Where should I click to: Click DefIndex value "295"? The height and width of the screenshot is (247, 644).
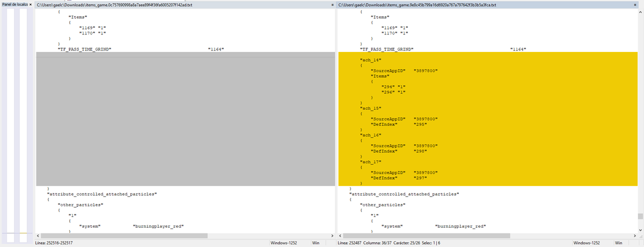pos(421,124)
